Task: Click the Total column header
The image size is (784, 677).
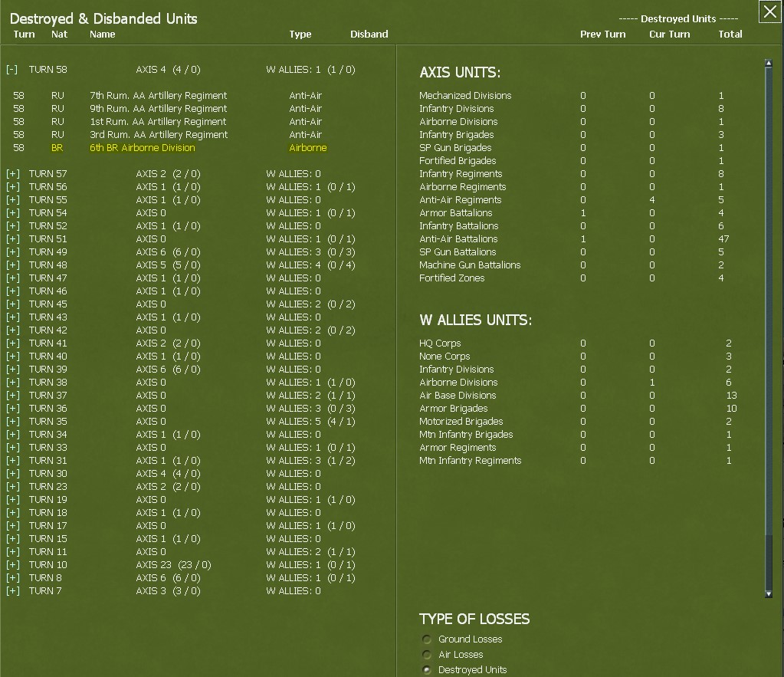Action: coord(730,34)
